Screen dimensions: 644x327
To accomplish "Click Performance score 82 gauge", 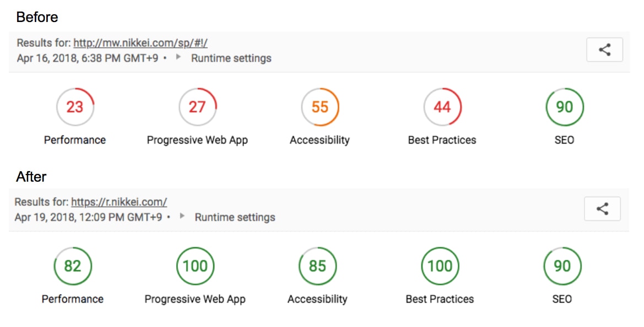I will point(73,266).
